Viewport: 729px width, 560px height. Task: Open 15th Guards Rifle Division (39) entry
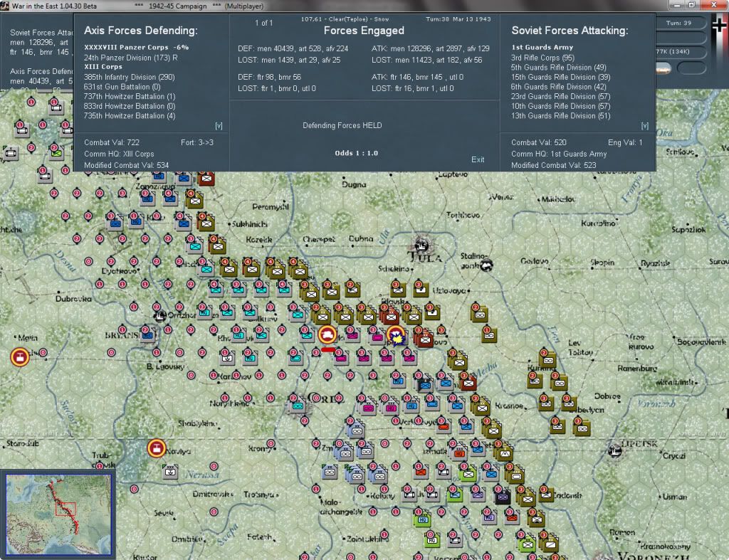click(561, 77)
